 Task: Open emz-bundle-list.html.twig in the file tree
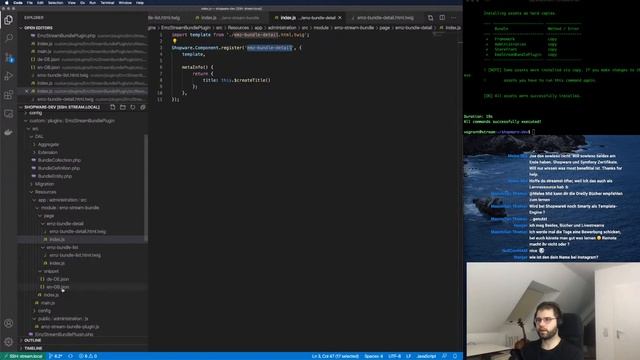coord(75,255)
